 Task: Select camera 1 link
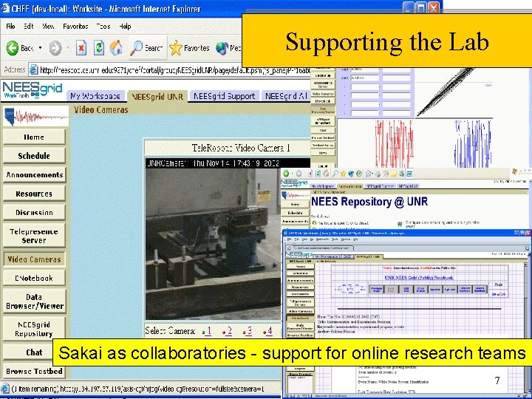tap(208, 331)
